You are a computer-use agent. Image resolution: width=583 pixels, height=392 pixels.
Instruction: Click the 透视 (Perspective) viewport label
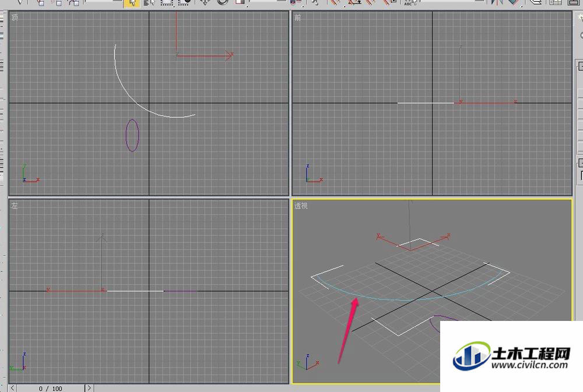click(x=301, y=206)
